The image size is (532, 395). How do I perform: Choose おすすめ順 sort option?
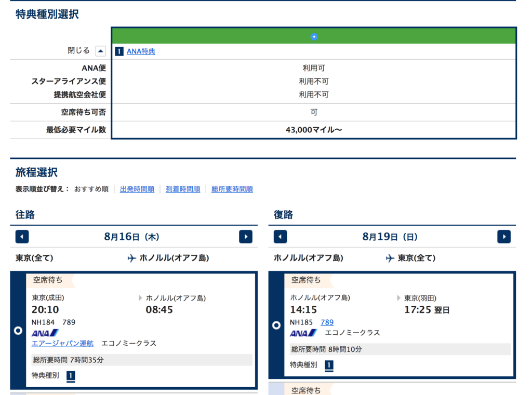(x=91, y=189)
